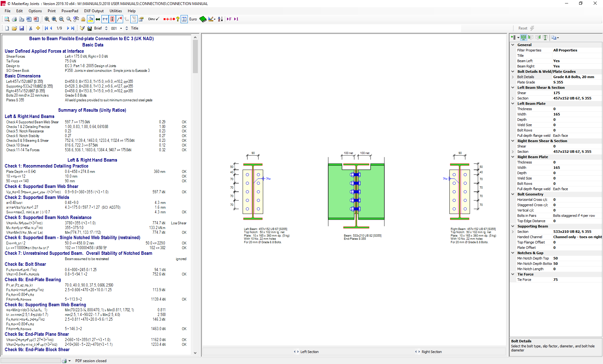
Task: Select left beam only view icon
Action: pyautogui.click(x=531, y=37)
